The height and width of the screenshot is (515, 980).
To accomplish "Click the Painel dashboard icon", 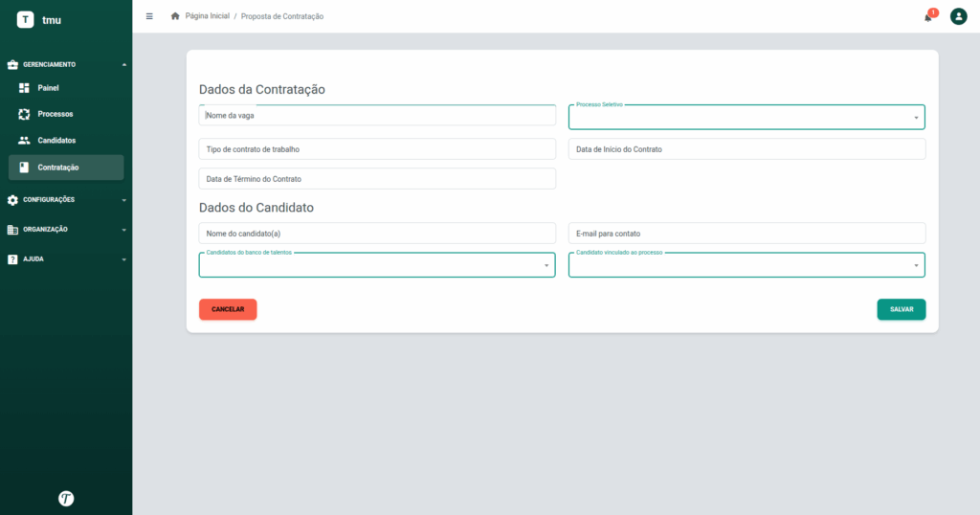I will click(x=24, y=88).
